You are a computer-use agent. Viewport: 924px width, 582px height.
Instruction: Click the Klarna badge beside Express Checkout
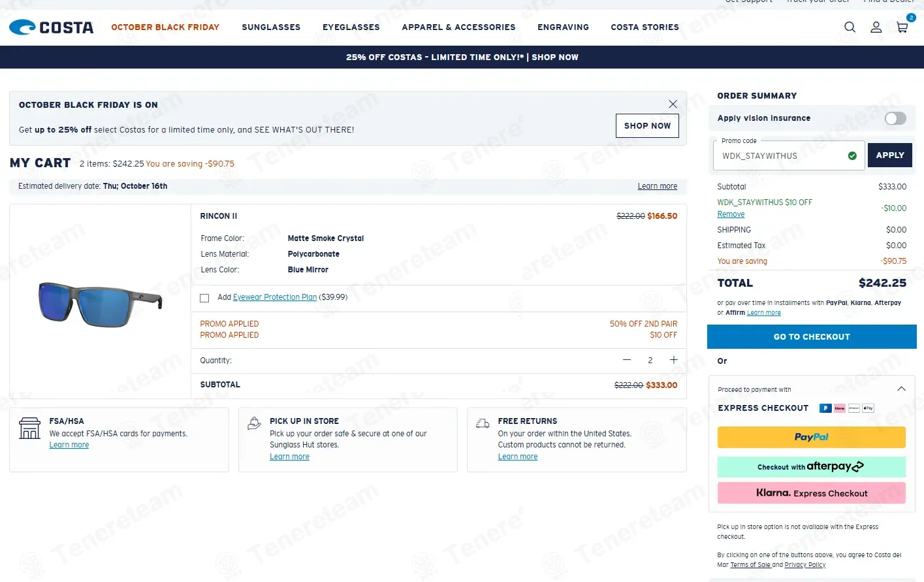840,408
